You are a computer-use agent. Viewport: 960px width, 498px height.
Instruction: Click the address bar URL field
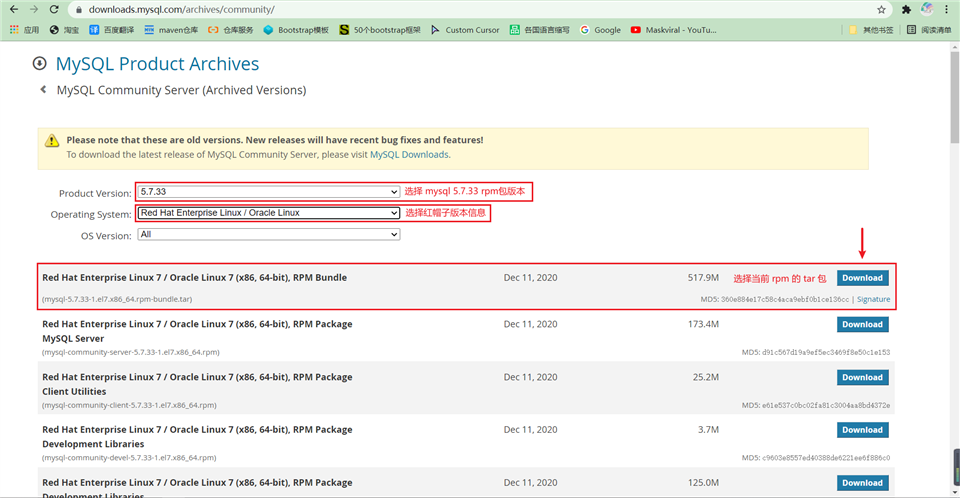478,10
